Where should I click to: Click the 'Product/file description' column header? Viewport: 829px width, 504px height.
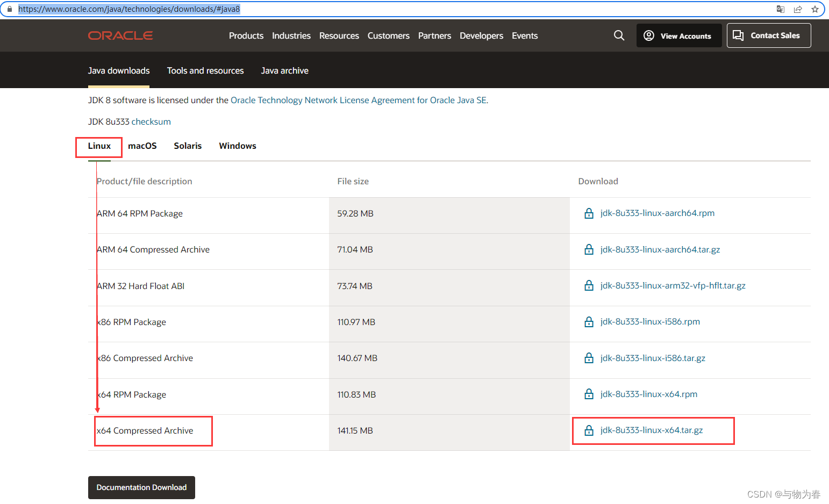[144, 181]
